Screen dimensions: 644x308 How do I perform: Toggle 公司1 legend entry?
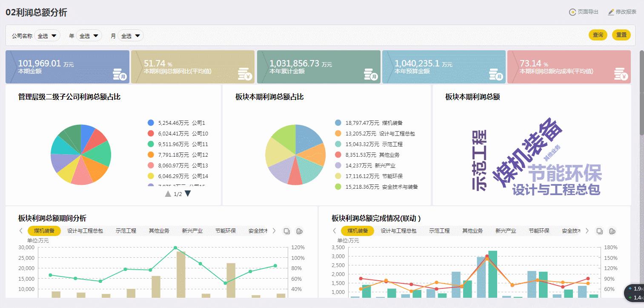pyautogui.click(x=176, y=123)
